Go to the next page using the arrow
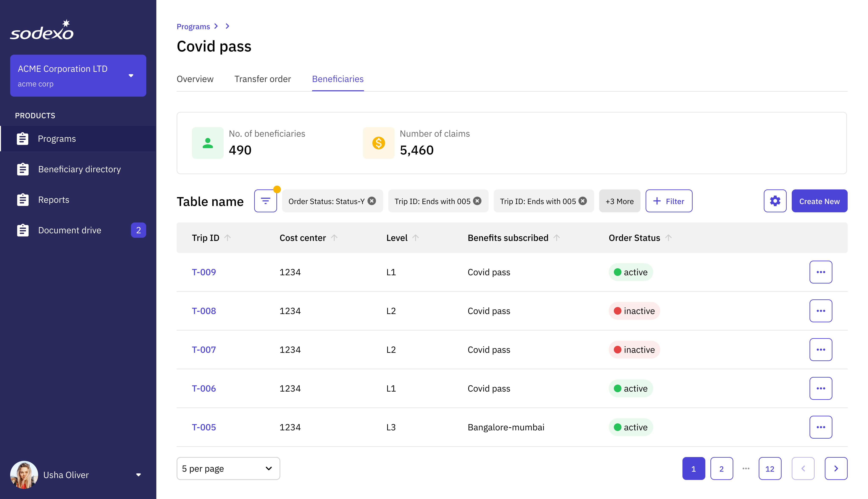868x499 pixels. [x=836, y=468]
